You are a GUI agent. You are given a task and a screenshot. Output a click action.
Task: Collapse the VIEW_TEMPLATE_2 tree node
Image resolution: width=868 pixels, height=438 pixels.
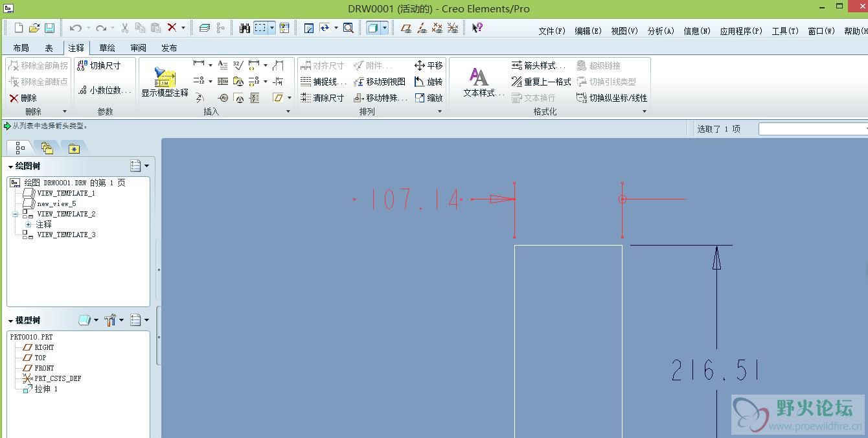[15, 214]
